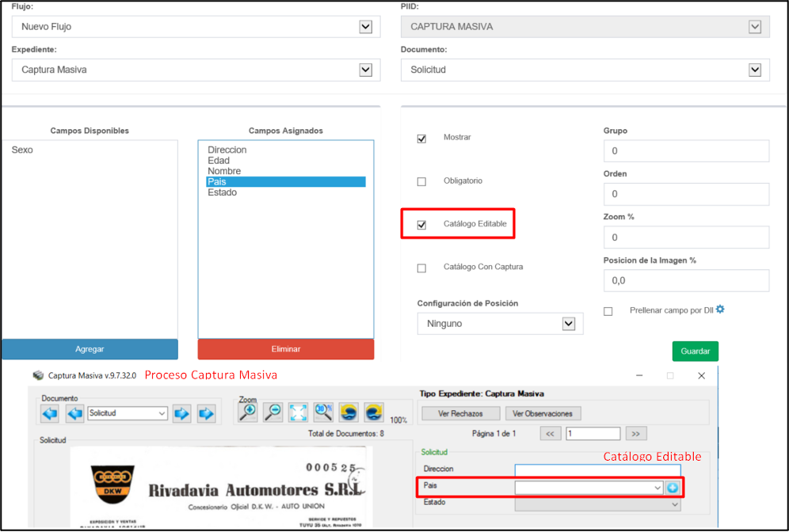The image size is (789, 532).
Task: Select Nombre in Campos Asignados list
Action: pos(224,171)
